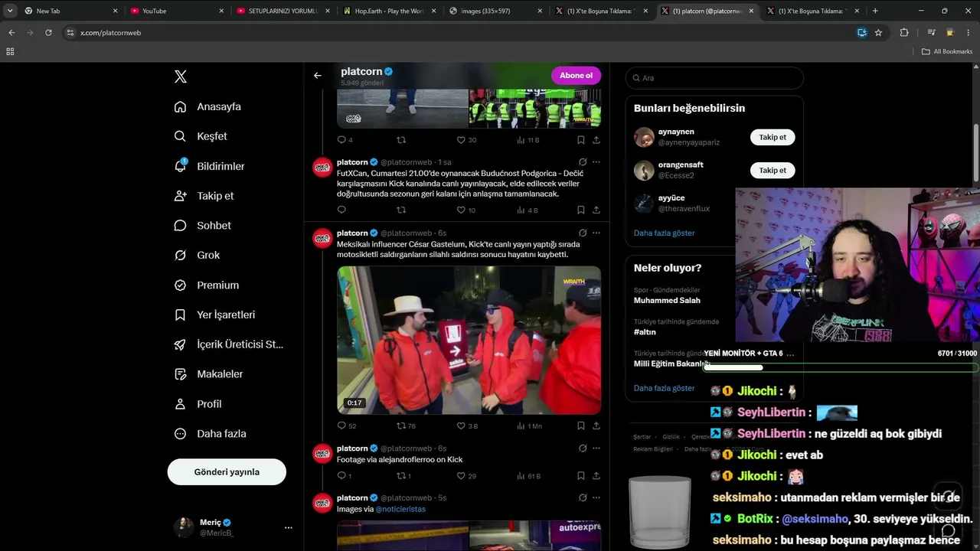Like the FutXCan post with 10 likes
The image size is (980, 551).
tap(465, 210)
